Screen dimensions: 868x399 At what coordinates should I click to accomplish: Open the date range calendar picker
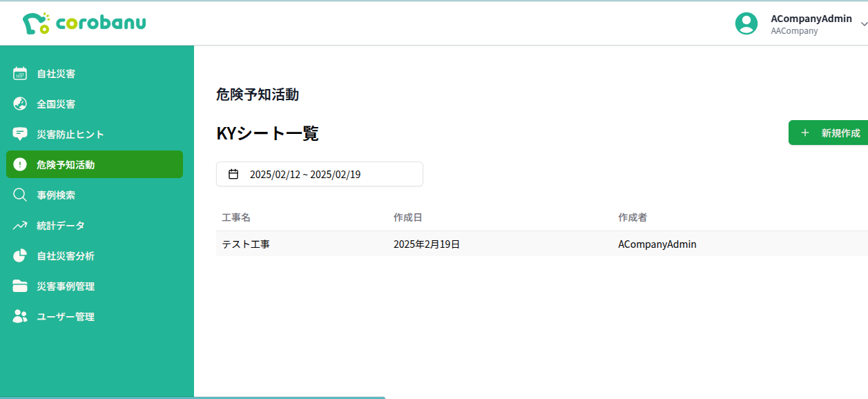234,173
